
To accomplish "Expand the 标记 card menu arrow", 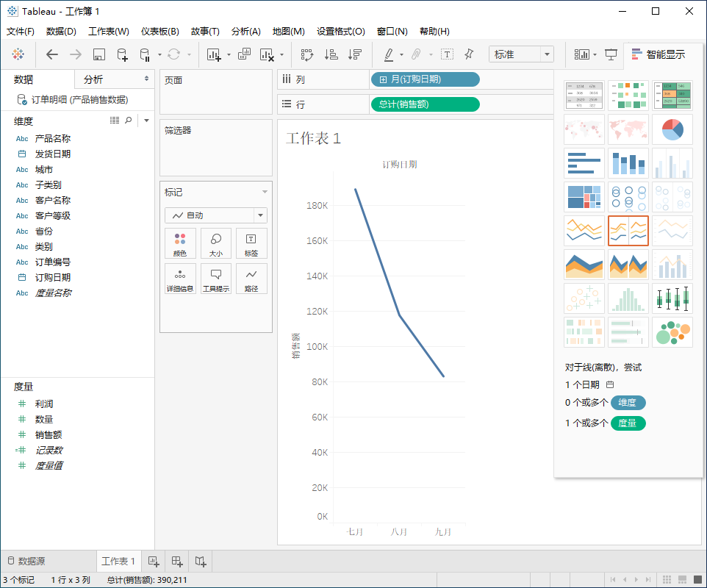I will point(265,192).
